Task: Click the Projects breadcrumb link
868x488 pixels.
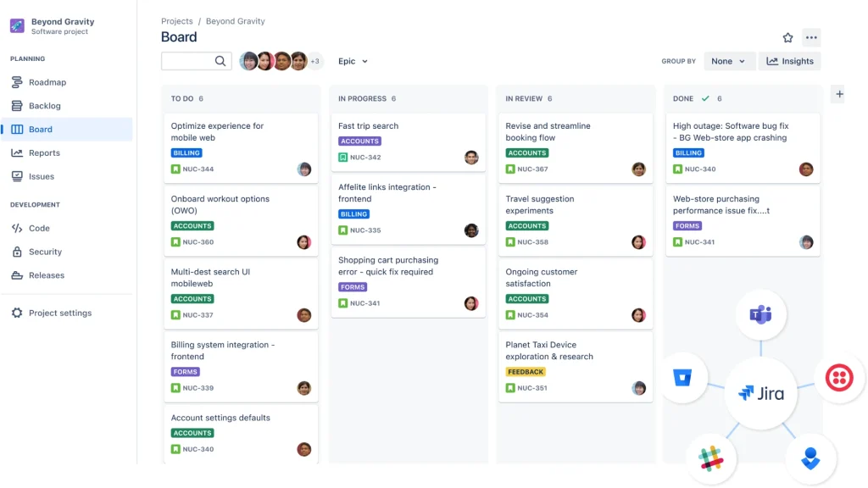Action: [177, 21]
